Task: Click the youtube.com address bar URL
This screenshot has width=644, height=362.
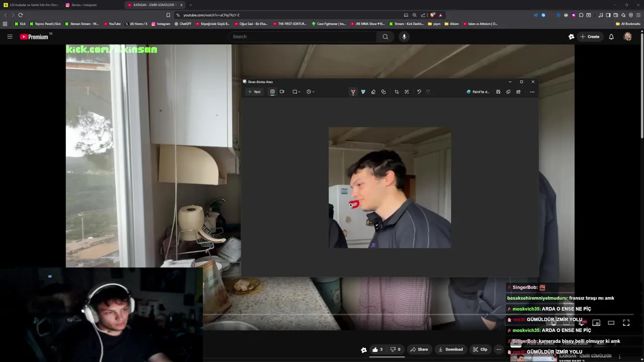Action: [x=211, y=15]
